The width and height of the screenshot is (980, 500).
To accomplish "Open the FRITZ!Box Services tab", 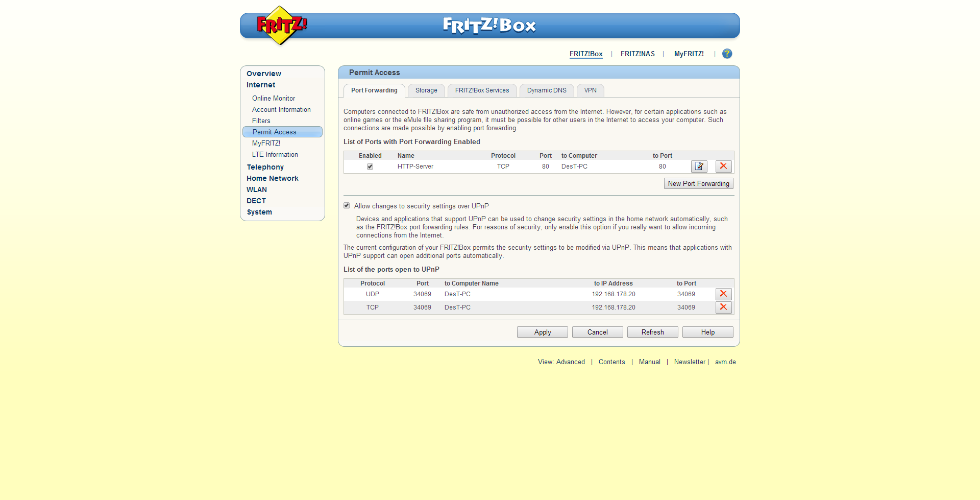I will pos(482,90).
